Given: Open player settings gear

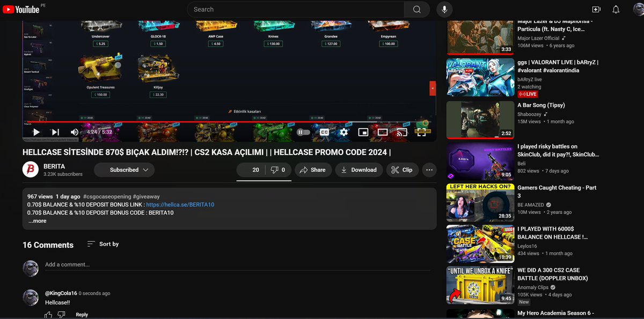Looking at the screenshot, I should pyautogui.click(x=343, y=132).
